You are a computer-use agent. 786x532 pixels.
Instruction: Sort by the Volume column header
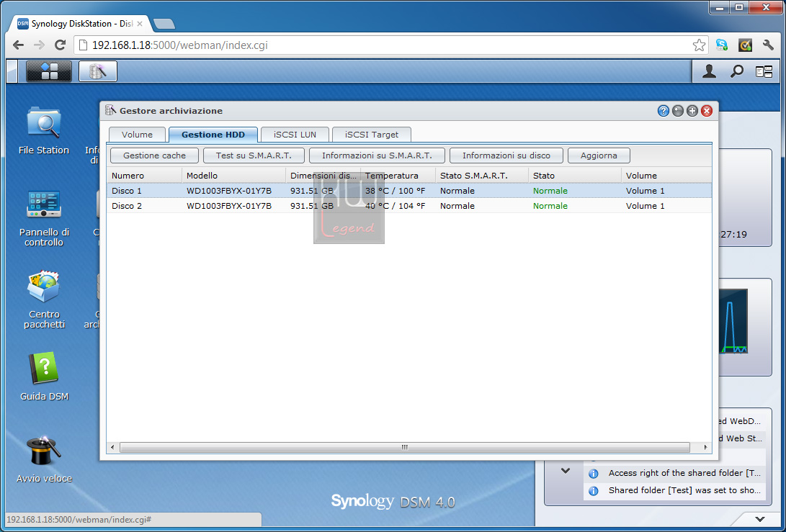click(666, 176)
